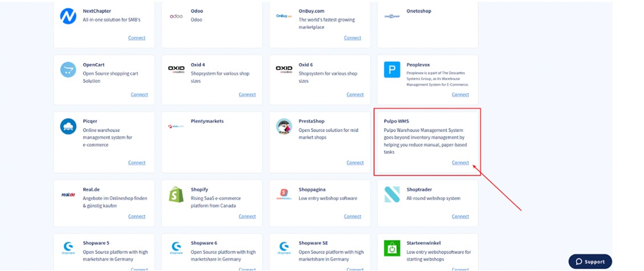Image resolution: width=644 pixels, height=271 pixels.
Task: Open the Support chat button
Action: tap(590, 261)
